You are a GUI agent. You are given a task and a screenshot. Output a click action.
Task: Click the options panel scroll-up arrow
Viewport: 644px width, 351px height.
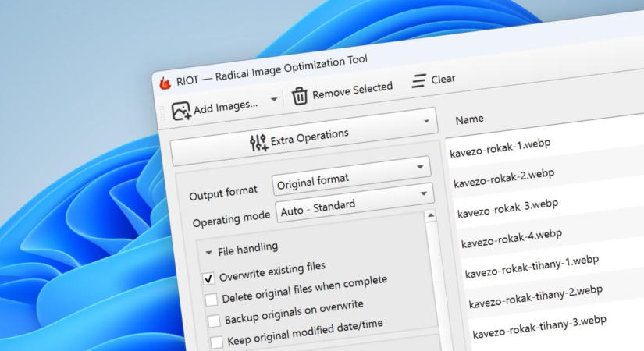click(x=430, y=215)
